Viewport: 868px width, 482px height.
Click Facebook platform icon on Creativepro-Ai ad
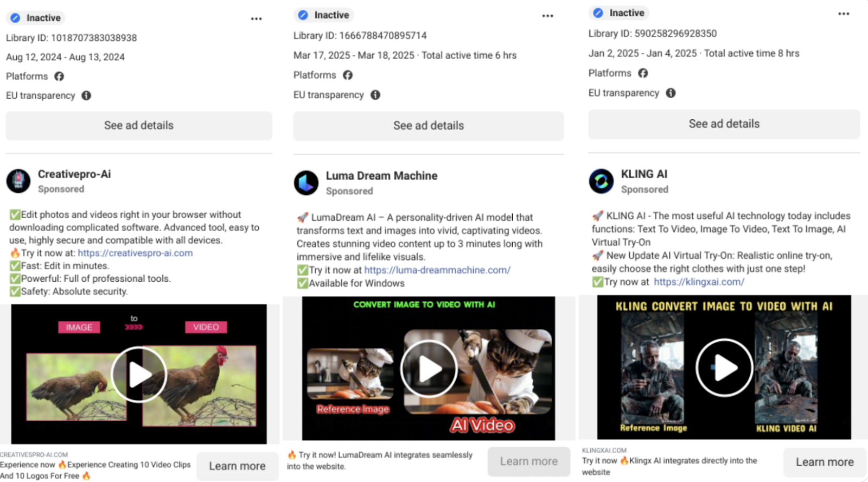(59, 77)
